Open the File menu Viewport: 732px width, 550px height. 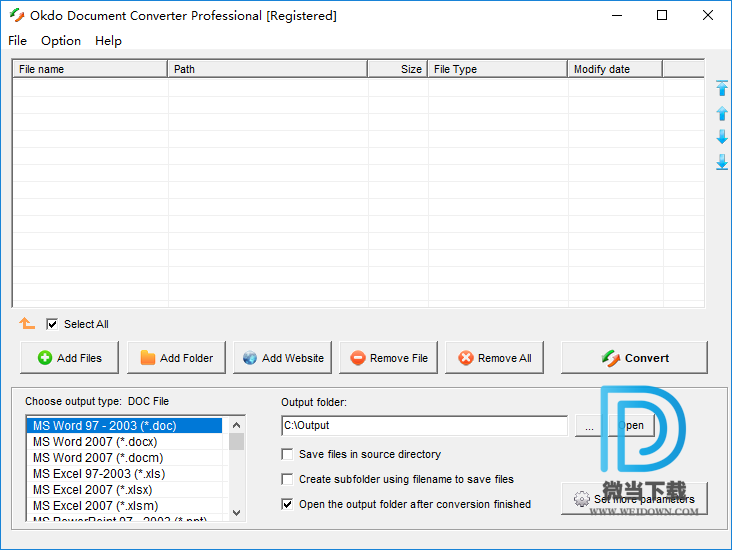click(17, 41)
